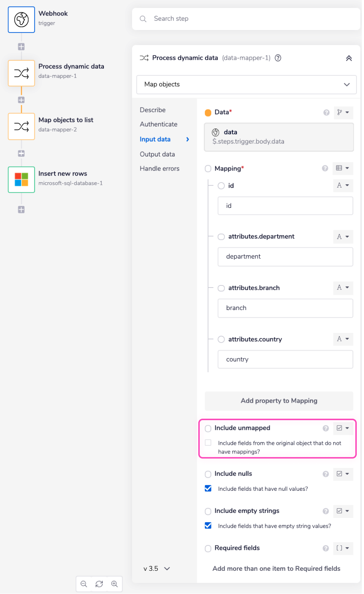Click Add more than one item to Required fields
This screenshot has width=364, height=594.
pos(276,569)
